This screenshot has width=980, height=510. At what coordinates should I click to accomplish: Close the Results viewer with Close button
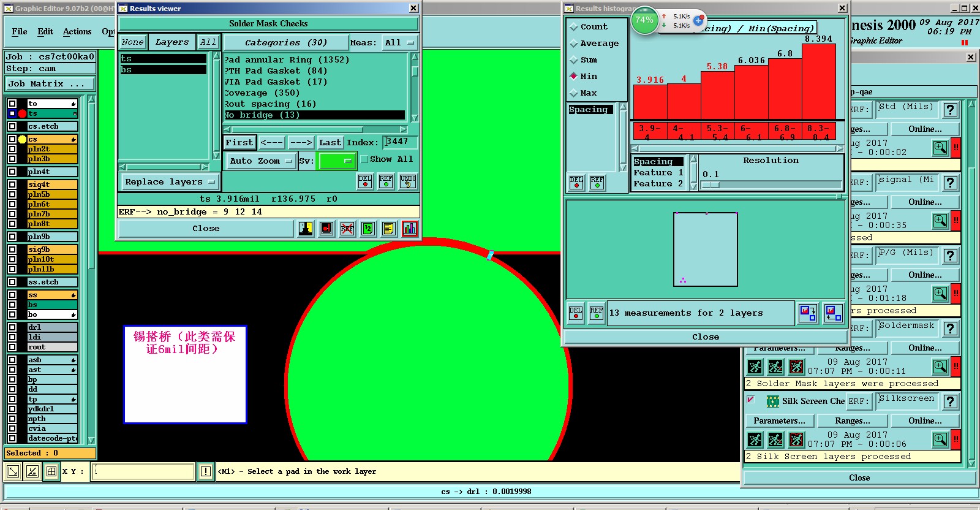[206, 229]
